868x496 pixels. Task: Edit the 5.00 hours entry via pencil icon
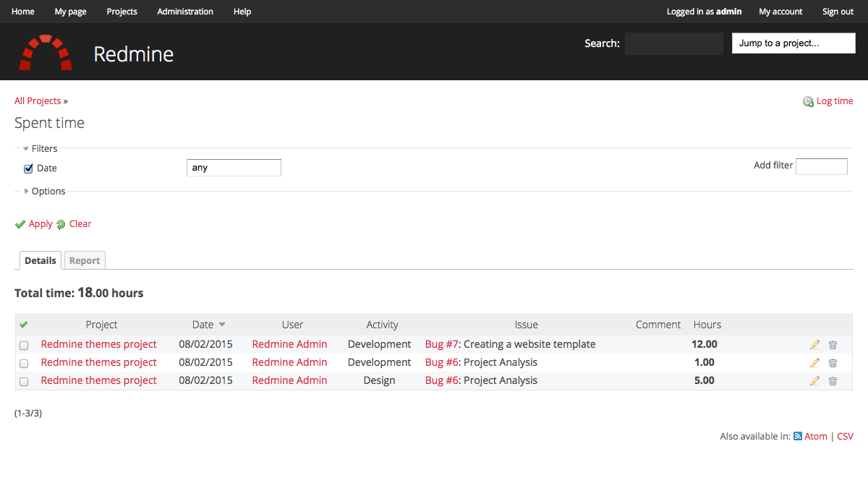[x=814, y=381]
